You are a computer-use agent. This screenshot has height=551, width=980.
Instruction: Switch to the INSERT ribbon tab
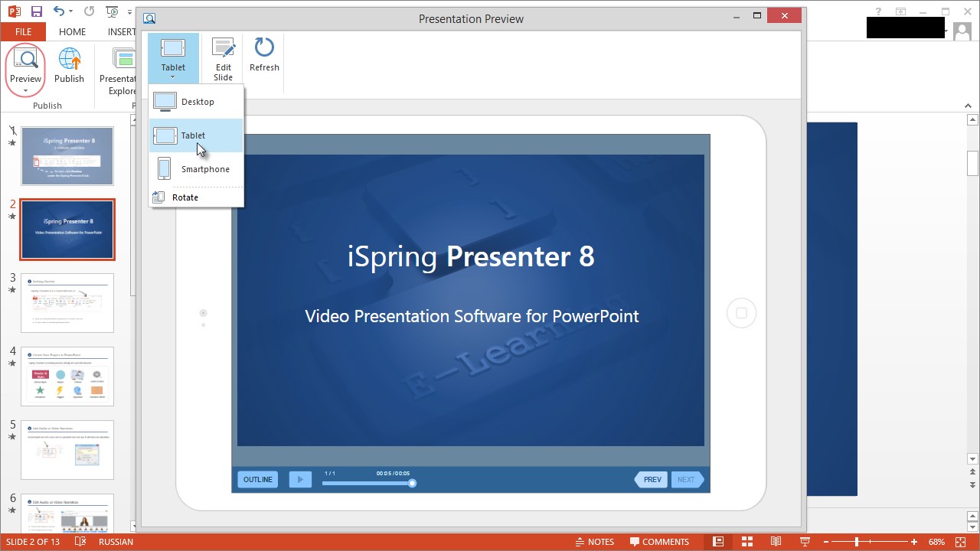(122, 32)
